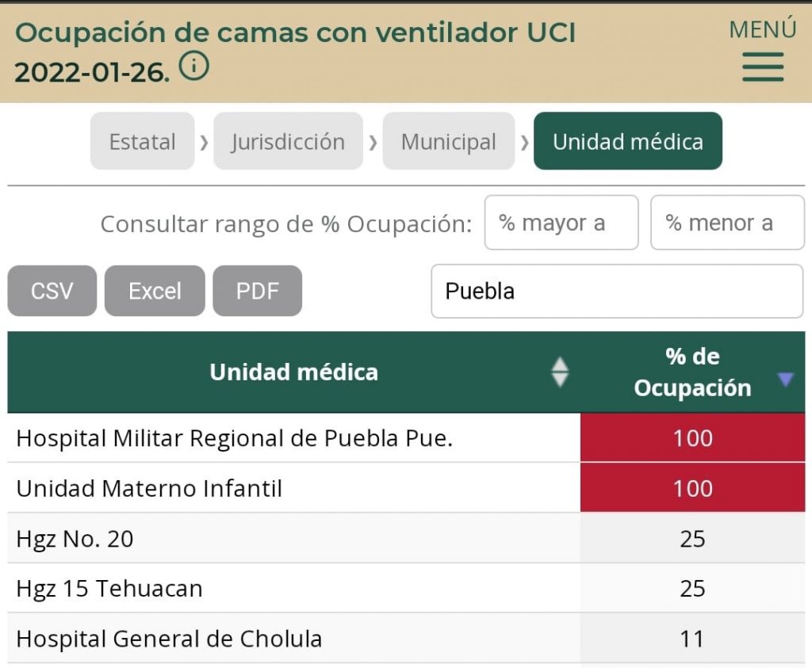The width and height of the screenshot is (812, 668).
Task: Click the '% mayor a' input field
Action: pos(561,223)
